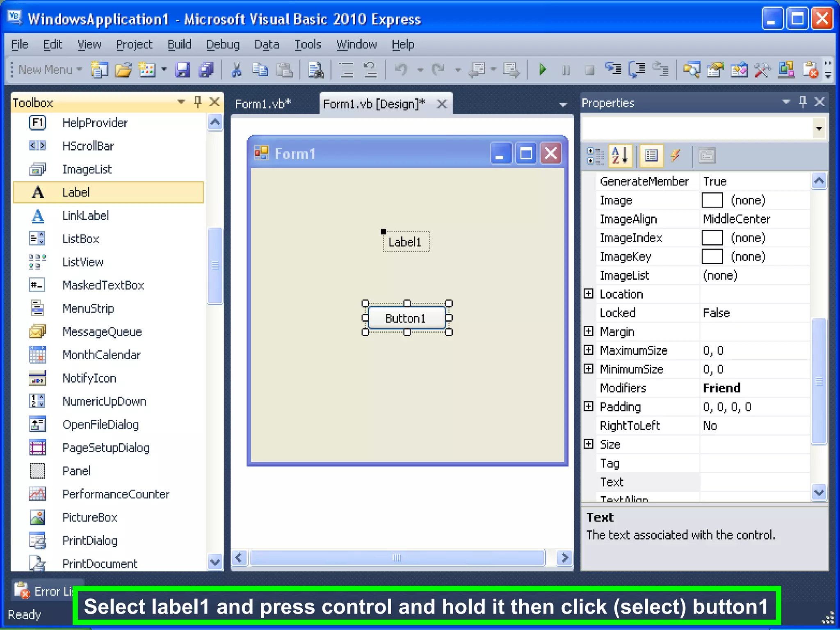Viewport: 840px width, 630px height.
Task: Open the Build menu
Action: pos(179,44)
